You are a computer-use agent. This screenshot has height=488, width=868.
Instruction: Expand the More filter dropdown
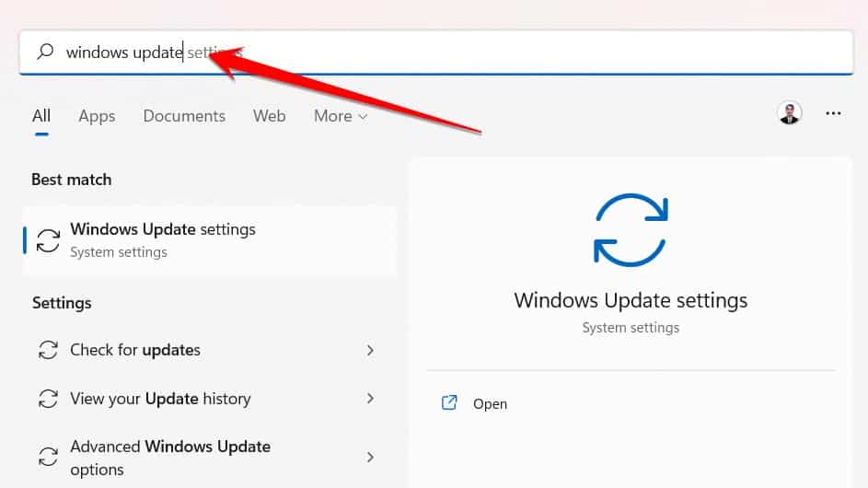click(340, 116)
